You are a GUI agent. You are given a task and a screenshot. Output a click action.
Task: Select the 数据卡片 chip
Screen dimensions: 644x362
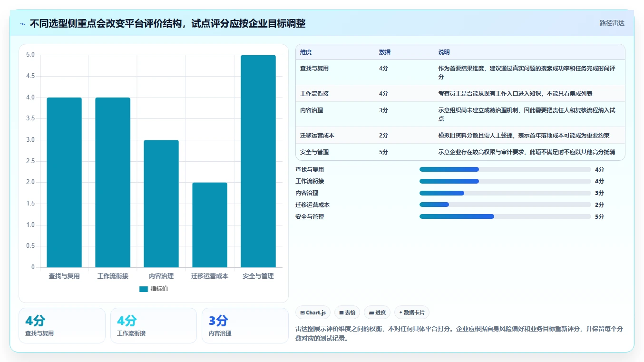[412, 313]
